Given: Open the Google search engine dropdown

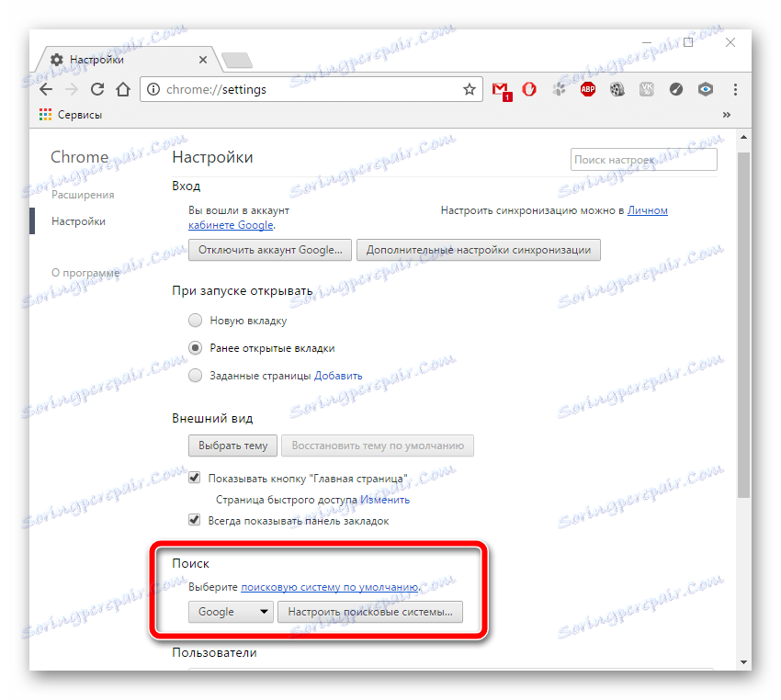Looking at the screenshot, I should (x=231, y=612).
